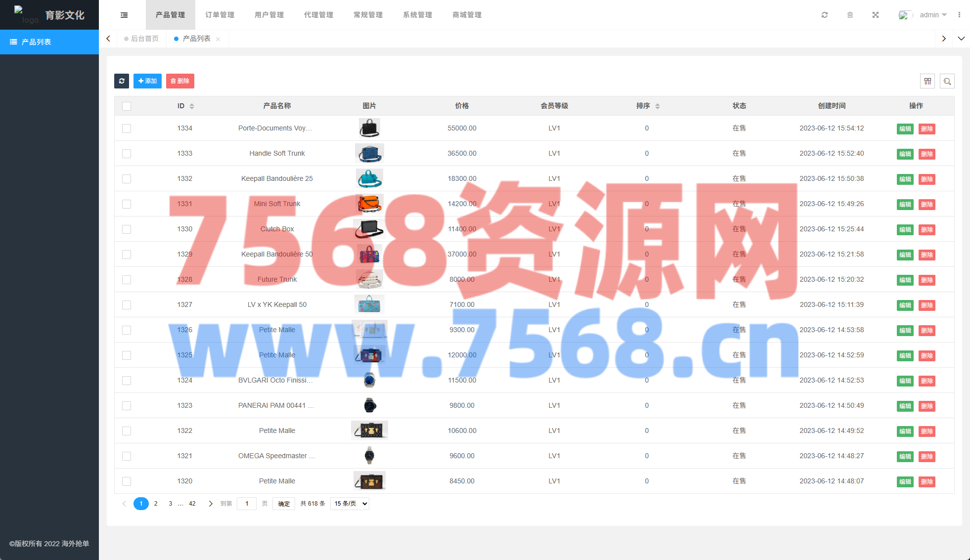Open the table search icon
This screenshot has width=970, height=560.
tap(947, 81)
